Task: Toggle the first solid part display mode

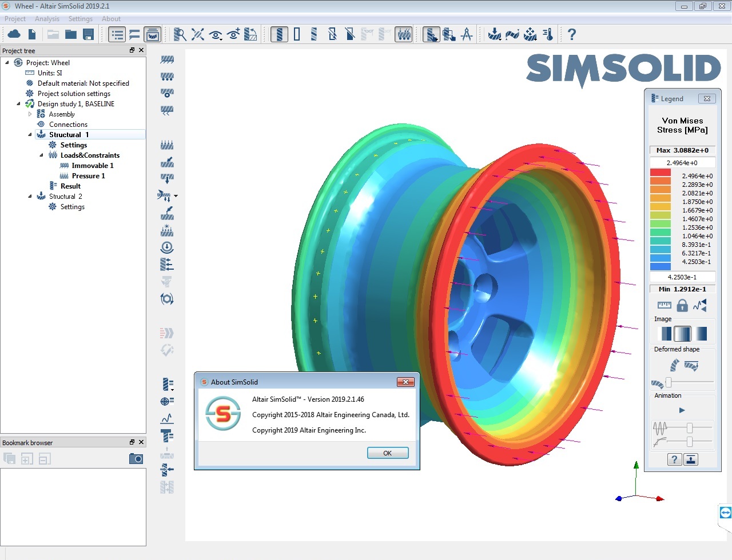Action: (279, 35)
